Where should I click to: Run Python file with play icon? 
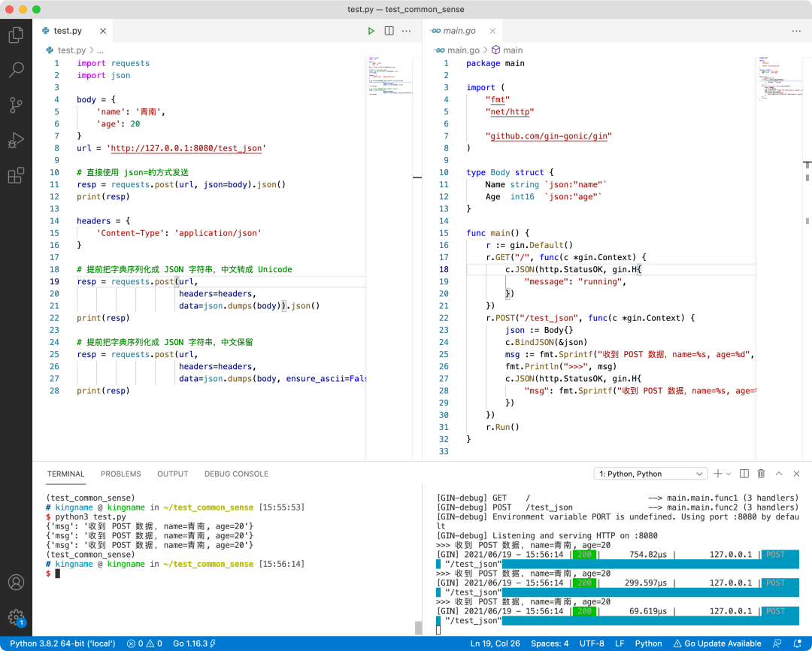(371, 31)
